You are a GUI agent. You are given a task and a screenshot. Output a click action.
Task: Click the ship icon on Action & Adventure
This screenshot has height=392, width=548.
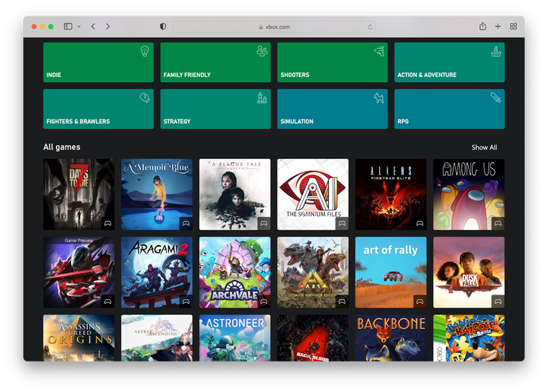(496, 51)
